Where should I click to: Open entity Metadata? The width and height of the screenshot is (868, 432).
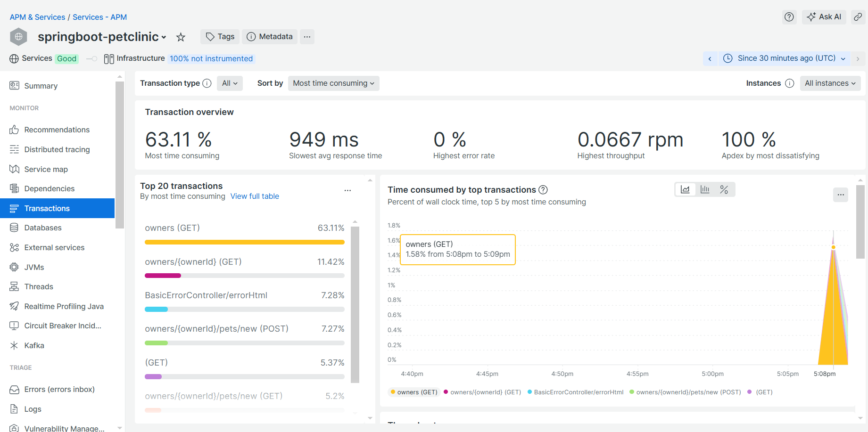(x=270, y=37)
